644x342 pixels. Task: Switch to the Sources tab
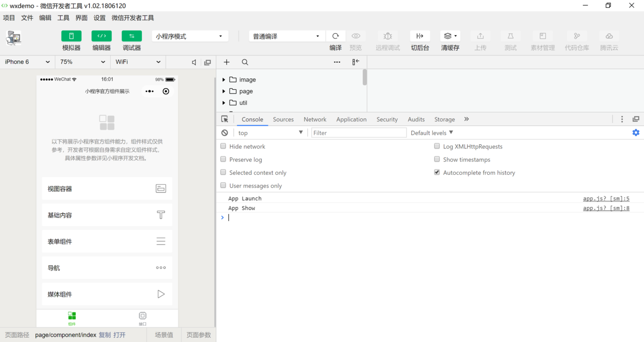point(283,119)
